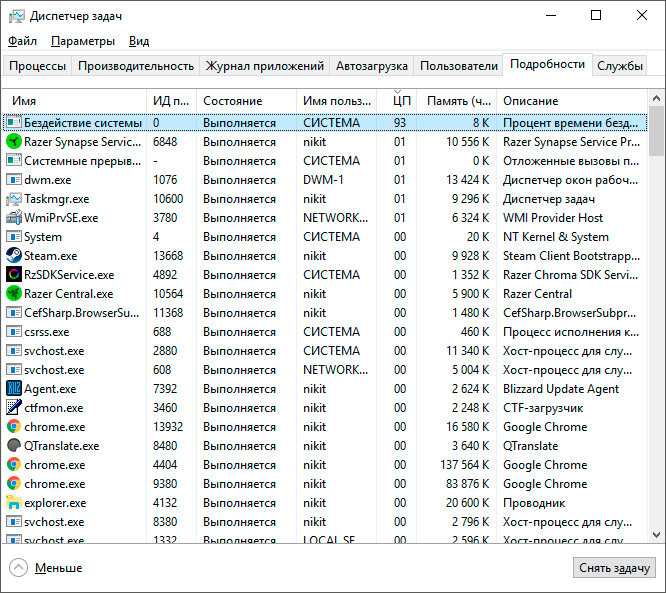
Task: Click the Taskmgr.exe process icon
Action: (14, 199)
